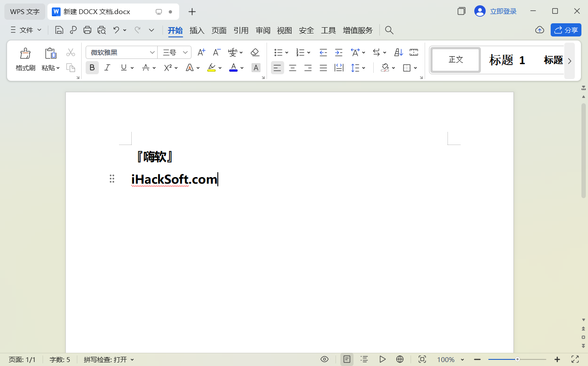Click the Distributed alignment icon
The width and height of the screenshot is (588, 366).
click(339, 68)
